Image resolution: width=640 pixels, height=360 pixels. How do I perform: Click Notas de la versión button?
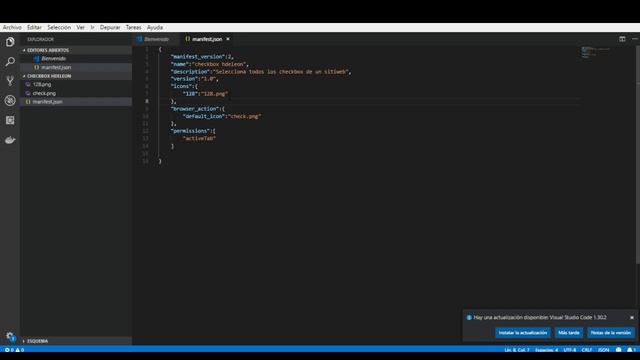point(611,333)
